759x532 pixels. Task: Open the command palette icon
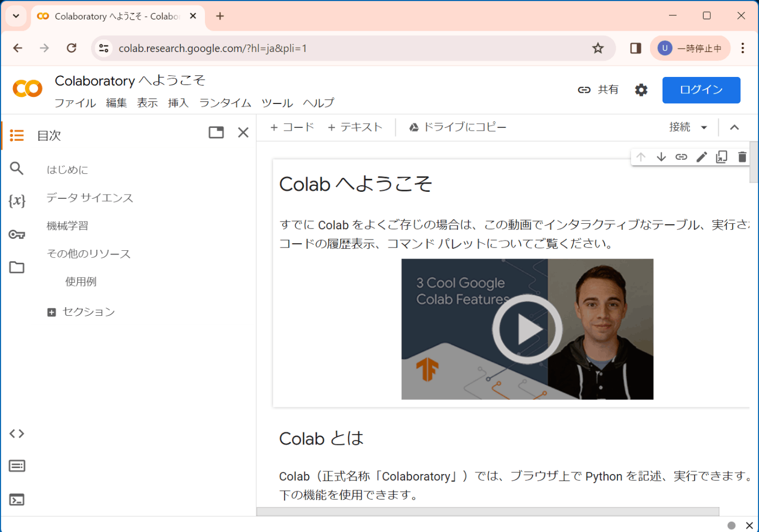[17, 466]
